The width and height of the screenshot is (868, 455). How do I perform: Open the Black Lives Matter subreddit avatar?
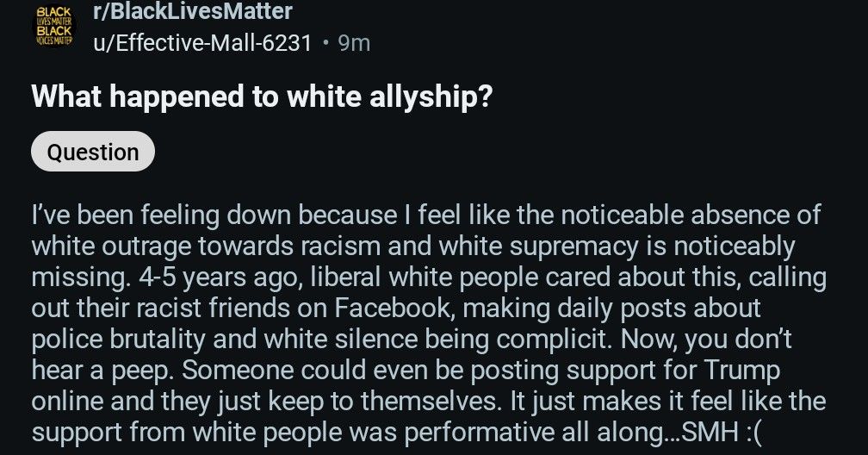click(53, 26)
